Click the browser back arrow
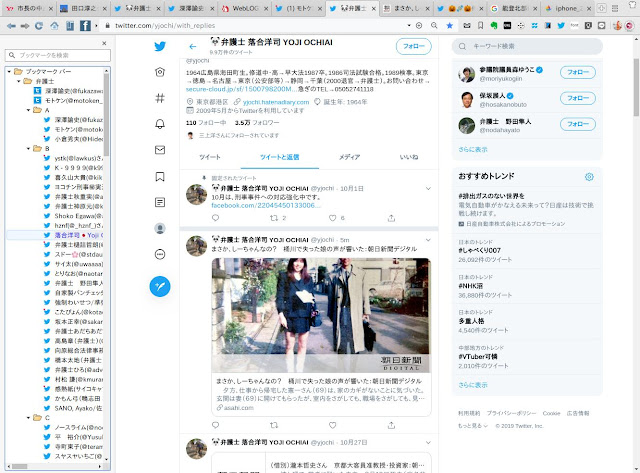Viewport: 640px width, 473px height. coord(11,26)
